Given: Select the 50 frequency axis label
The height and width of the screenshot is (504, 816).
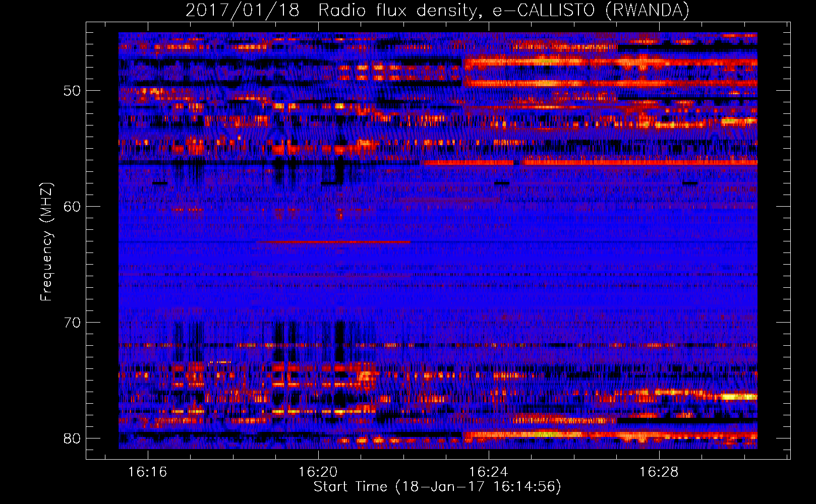Looking at the screenshot, I should click(x=72, y=91).
